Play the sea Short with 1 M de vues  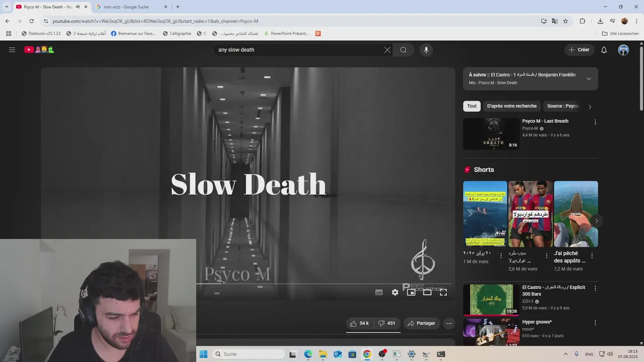[x=485, y=214]
